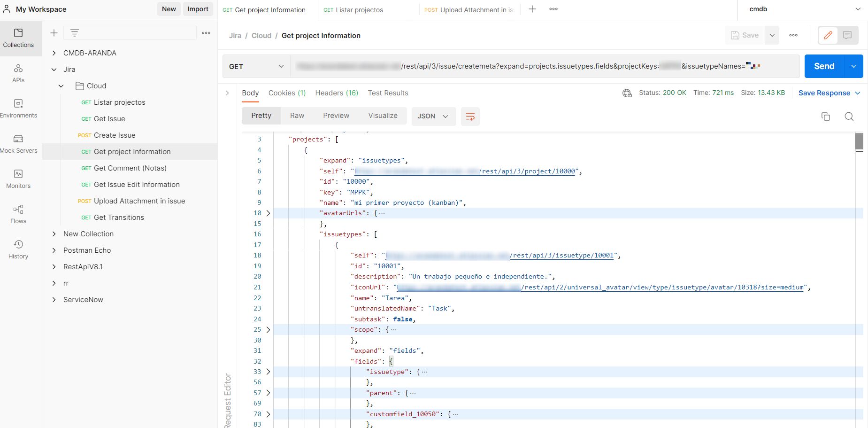
Task: Click the Send button
Action: tap(824, 66)
